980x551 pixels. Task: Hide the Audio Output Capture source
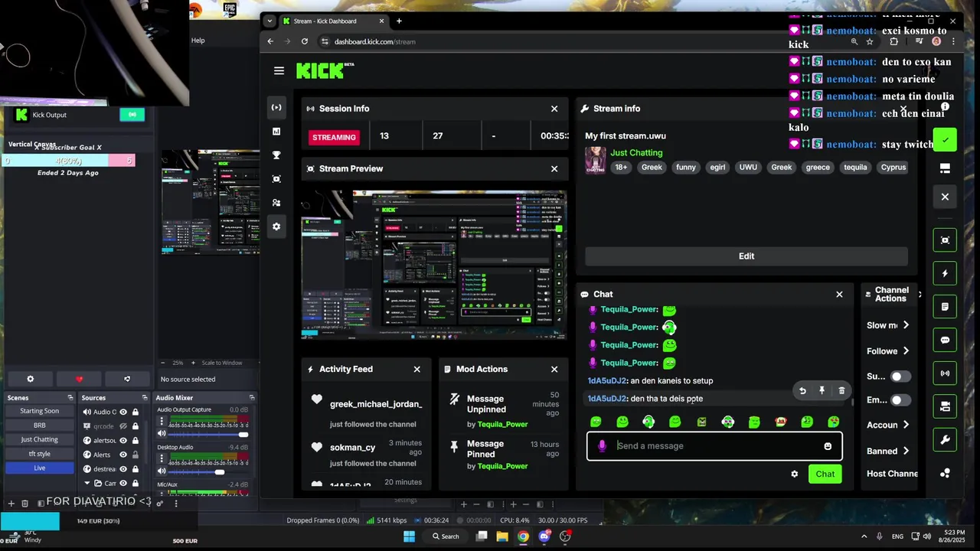coord(123,412)
